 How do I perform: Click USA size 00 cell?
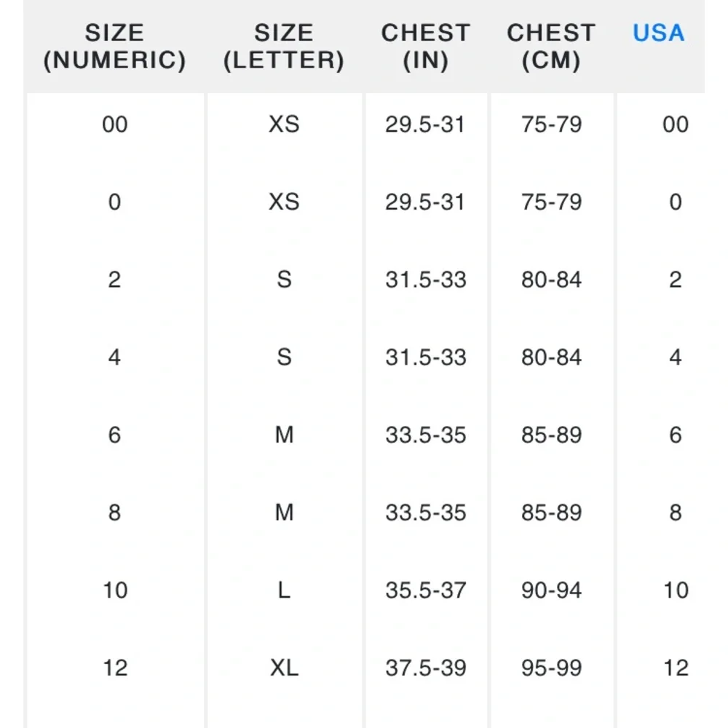[x=676, y=124]
